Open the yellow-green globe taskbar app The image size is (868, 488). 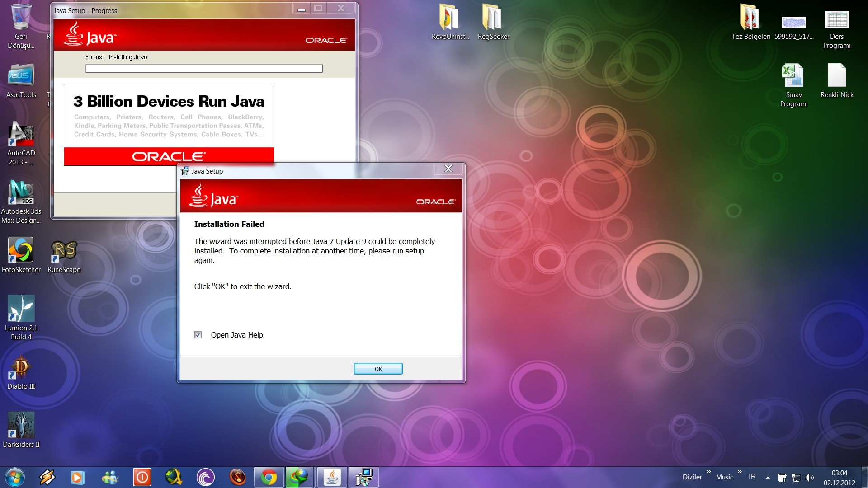(x=174, y=478)
